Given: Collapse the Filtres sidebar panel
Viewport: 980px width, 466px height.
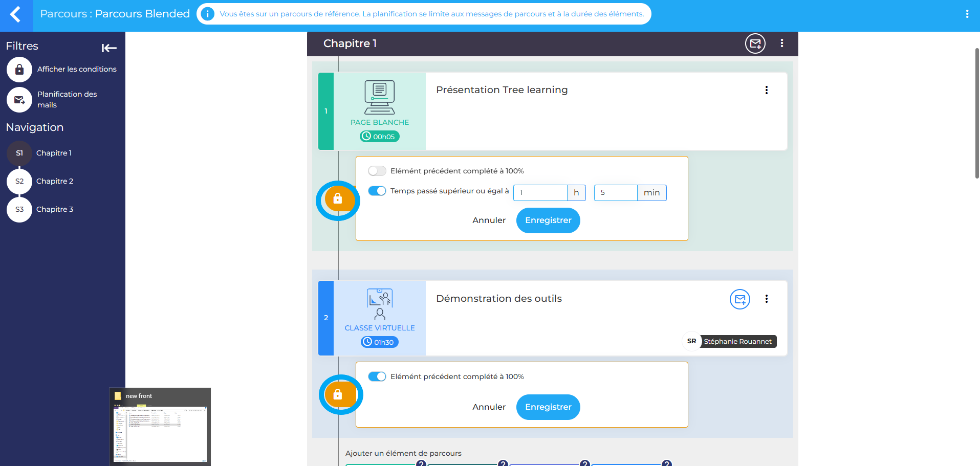Looking at the screenshot, I should [x=109, y=48].
